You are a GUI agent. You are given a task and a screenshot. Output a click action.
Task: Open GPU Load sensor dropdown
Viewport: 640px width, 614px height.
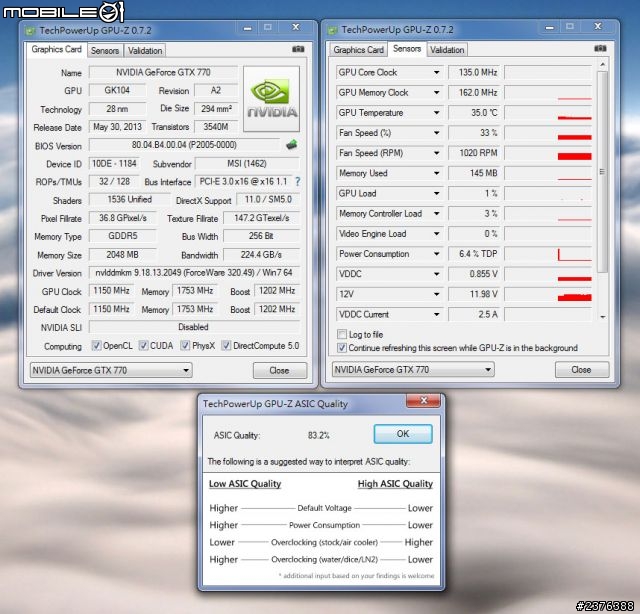point(436,194)
